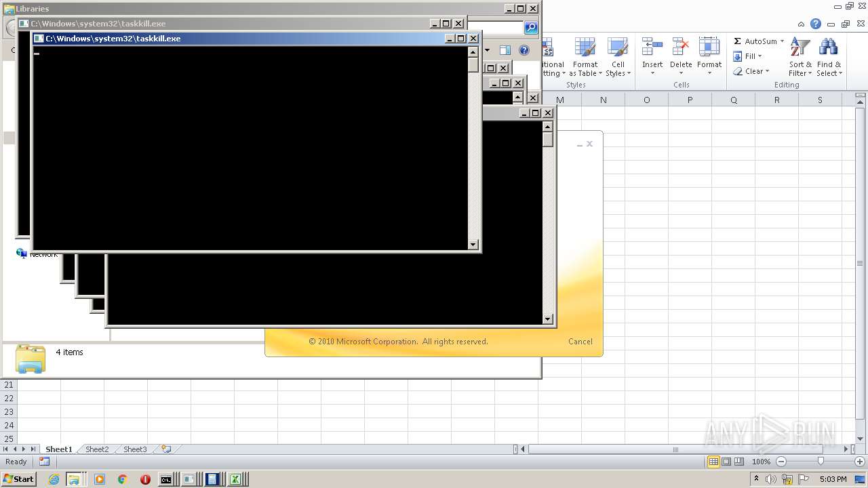Click the 100% zoom level
Viewport: 868px width, 488px height.
coord(761,462)
